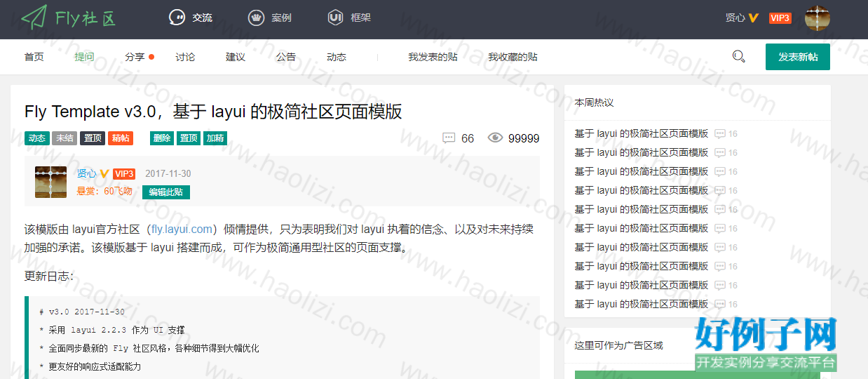The width and height of the screenshot is (868, 379).
Task: Click the black 置顶 badge
Action: pyautogui.click(x=93, y=138)
